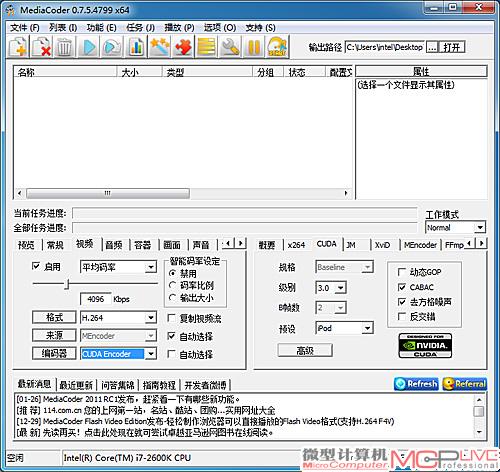Enable the 动态GOP checkbox
Viewport: 500px width, 472px height.
click(x=402, y=272)
